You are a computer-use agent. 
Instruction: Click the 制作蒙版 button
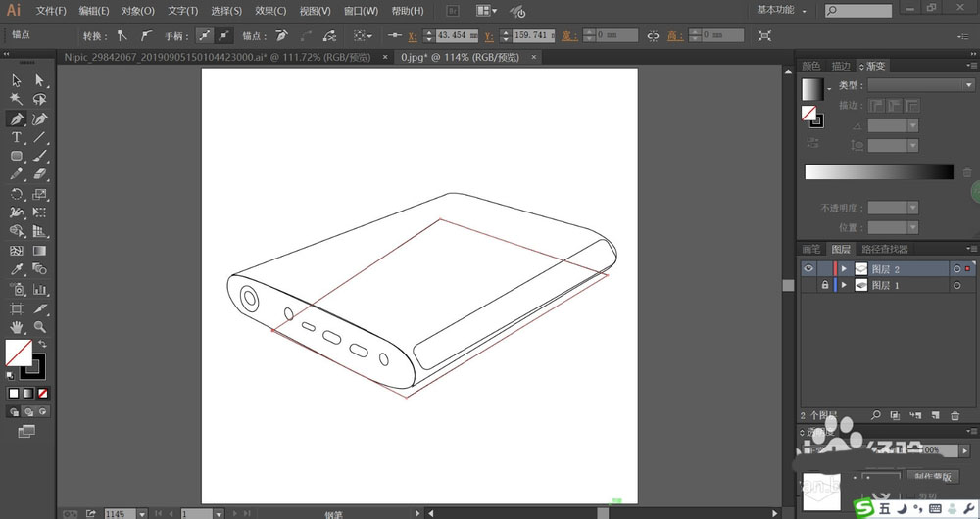pyautogui.click(x=932, y=477)
